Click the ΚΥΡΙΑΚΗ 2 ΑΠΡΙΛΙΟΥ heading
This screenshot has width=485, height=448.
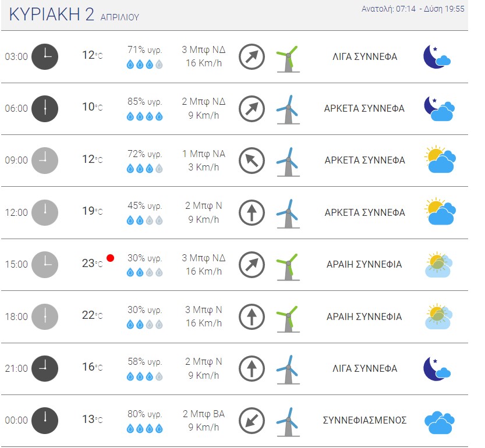tap(74, 14)
